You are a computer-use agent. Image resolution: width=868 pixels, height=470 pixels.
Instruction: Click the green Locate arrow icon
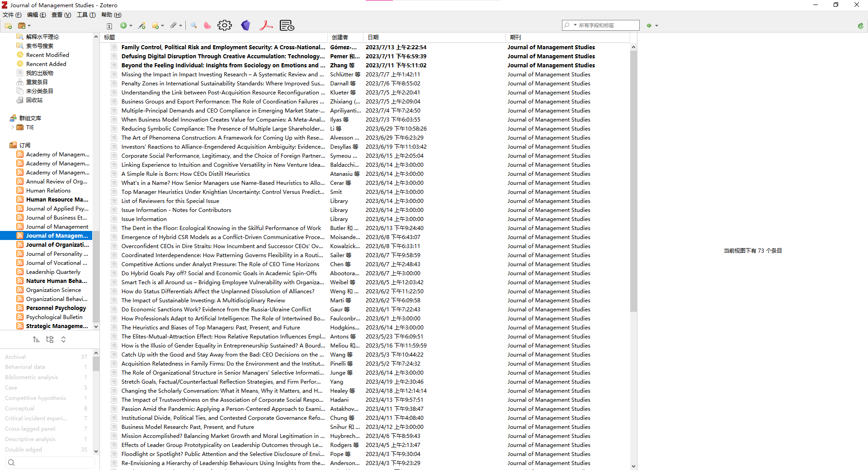[649, 26]
